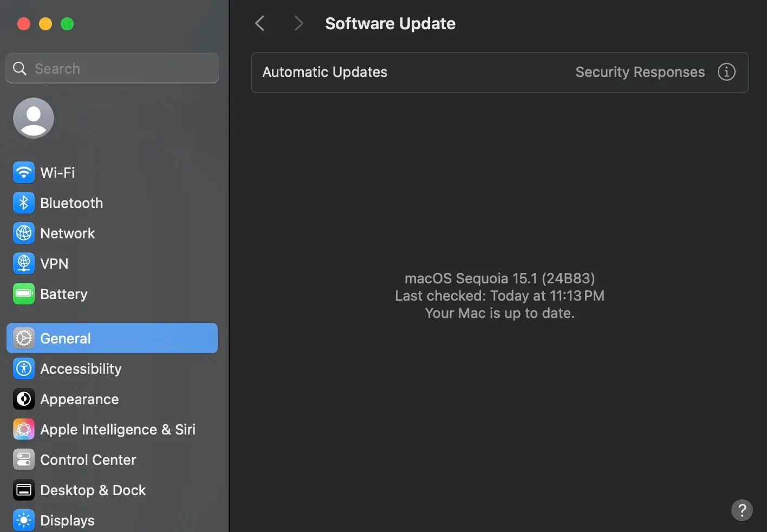767x532 pixels.
Task: Go forward with the right chevron
Action: (x=298, y=23)
